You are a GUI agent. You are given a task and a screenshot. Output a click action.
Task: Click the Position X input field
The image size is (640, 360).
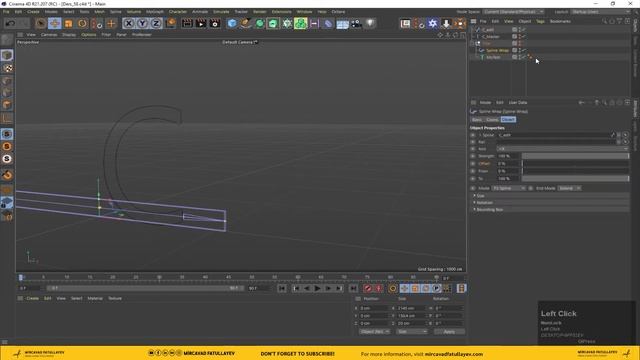[373, 308]
